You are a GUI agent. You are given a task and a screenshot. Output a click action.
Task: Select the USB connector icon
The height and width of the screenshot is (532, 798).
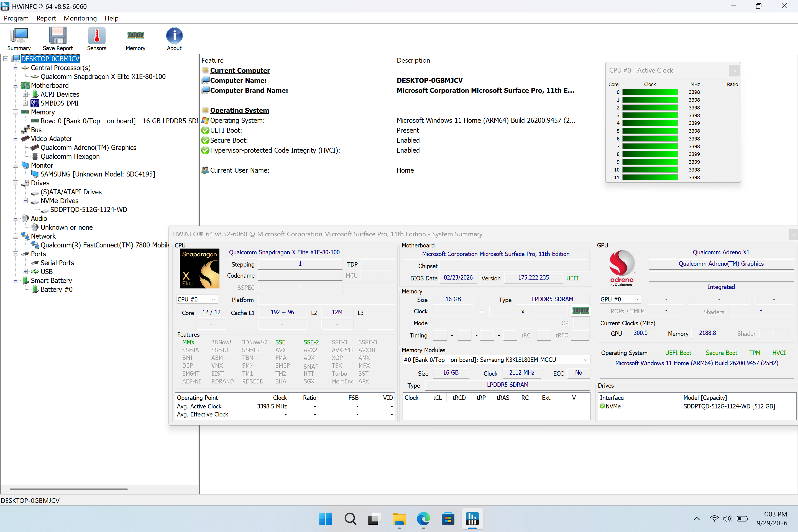pos(35,272)
